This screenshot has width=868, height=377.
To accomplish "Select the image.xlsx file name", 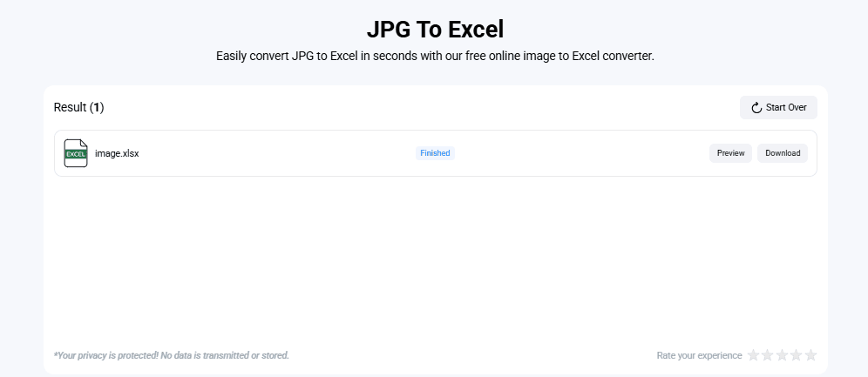I will coord(117,153).
